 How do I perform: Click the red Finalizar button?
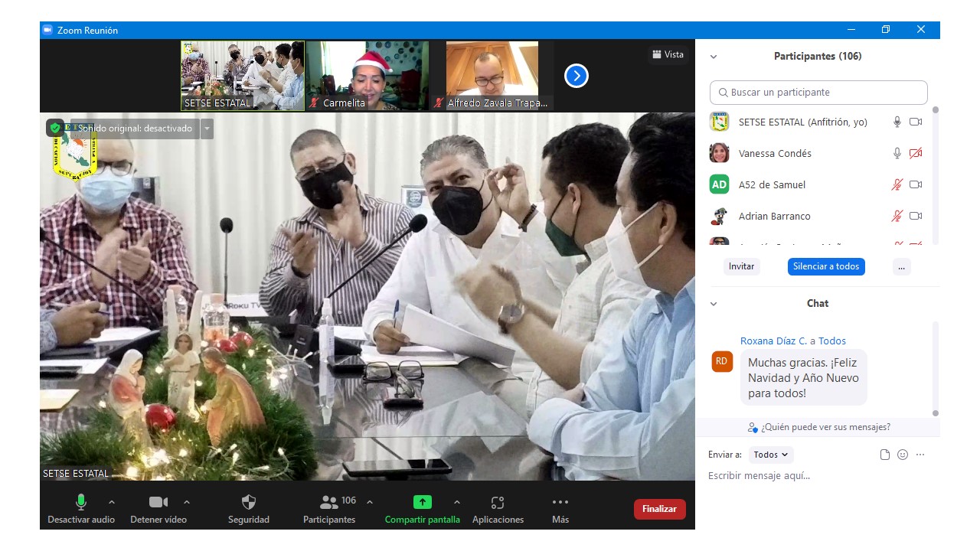[660, 509]
